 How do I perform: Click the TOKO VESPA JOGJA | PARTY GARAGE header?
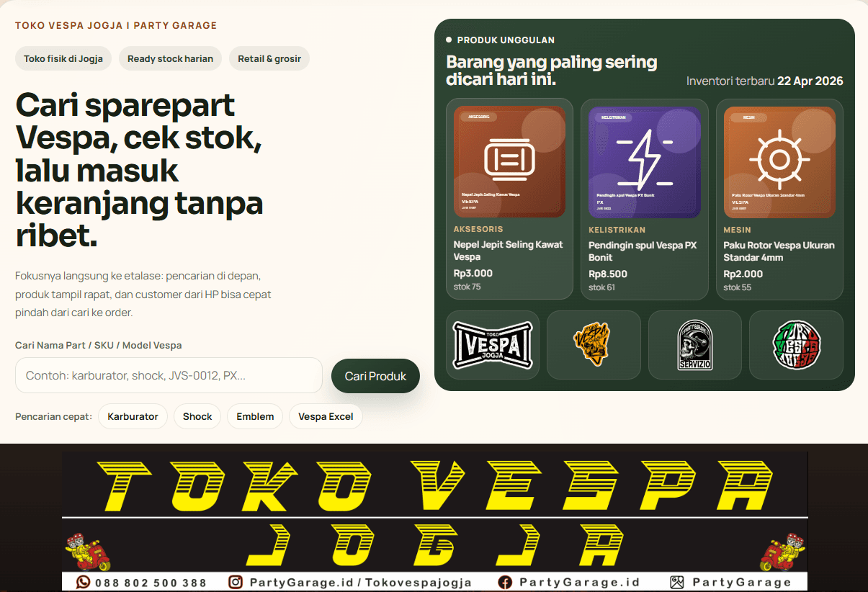pos(116,25)
